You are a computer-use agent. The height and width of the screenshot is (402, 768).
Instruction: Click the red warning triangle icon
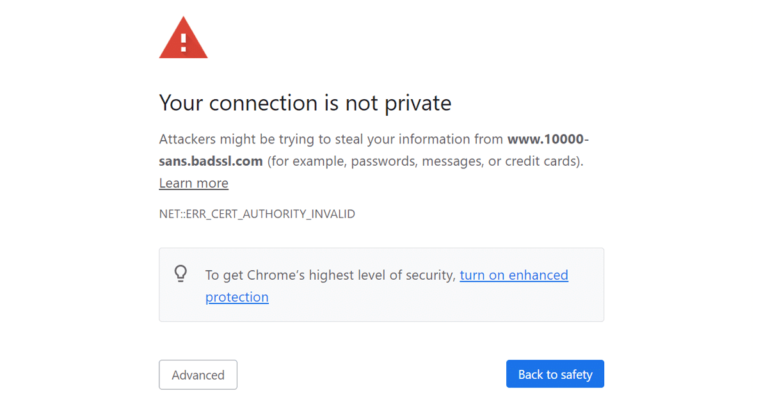point(183,39)
